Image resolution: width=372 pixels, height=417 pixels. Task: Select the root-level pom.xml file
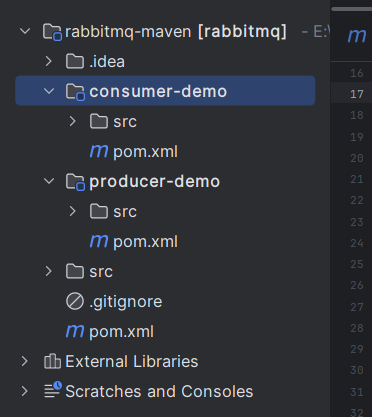click(121, 332)
